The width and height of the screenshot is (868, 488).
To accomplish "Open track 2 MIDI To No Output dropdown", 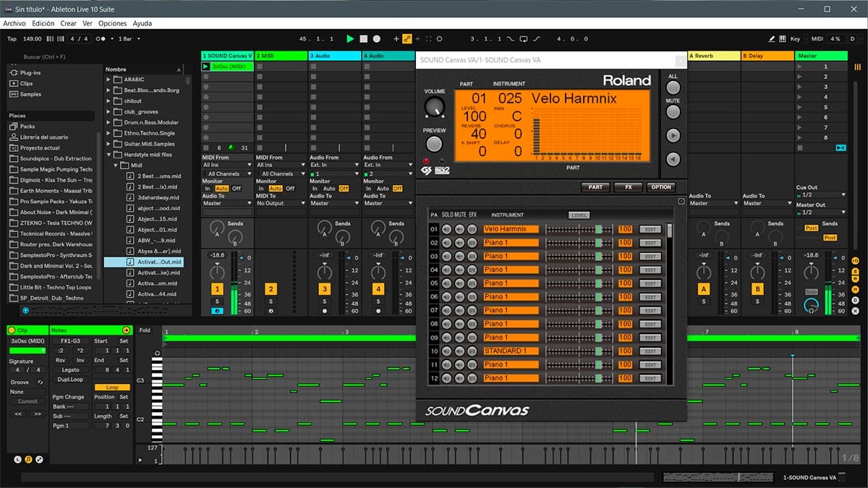I will coord(281,203).
